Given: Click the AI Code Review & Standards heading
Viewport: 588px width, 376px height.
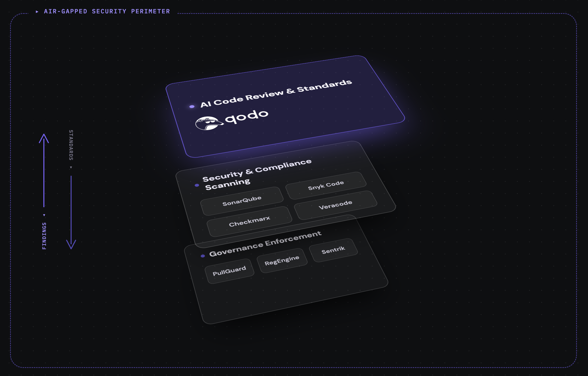Looking at the screenshot, I should click(276, 93).
